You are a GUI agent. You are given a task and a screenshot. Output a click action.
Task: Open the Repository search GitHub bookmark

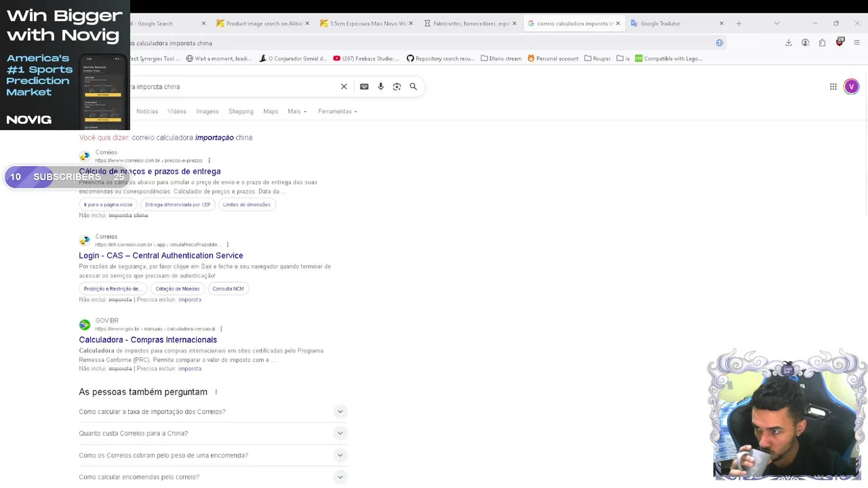tap(440, 58)
